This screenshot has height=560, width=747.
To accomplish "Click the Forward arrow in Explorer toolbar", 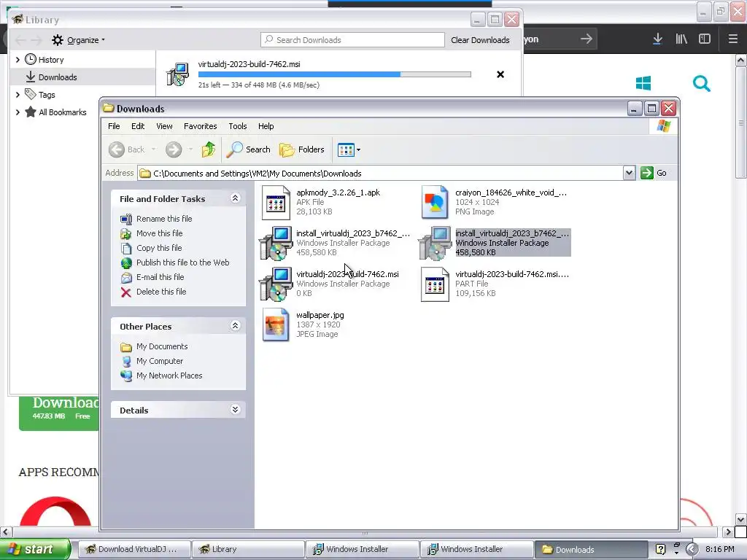I will click(x=174, y=149).
